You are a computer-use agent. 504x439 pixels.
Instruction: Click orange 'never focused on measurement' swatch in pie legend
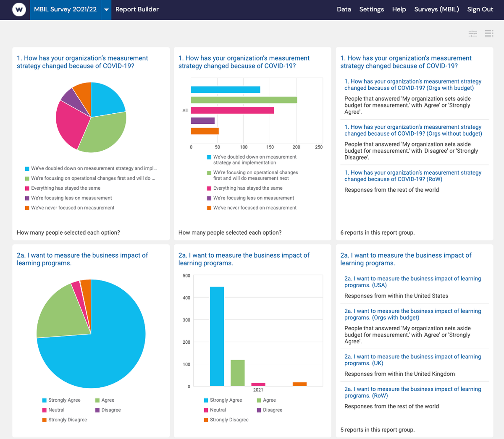click(27, 208)
